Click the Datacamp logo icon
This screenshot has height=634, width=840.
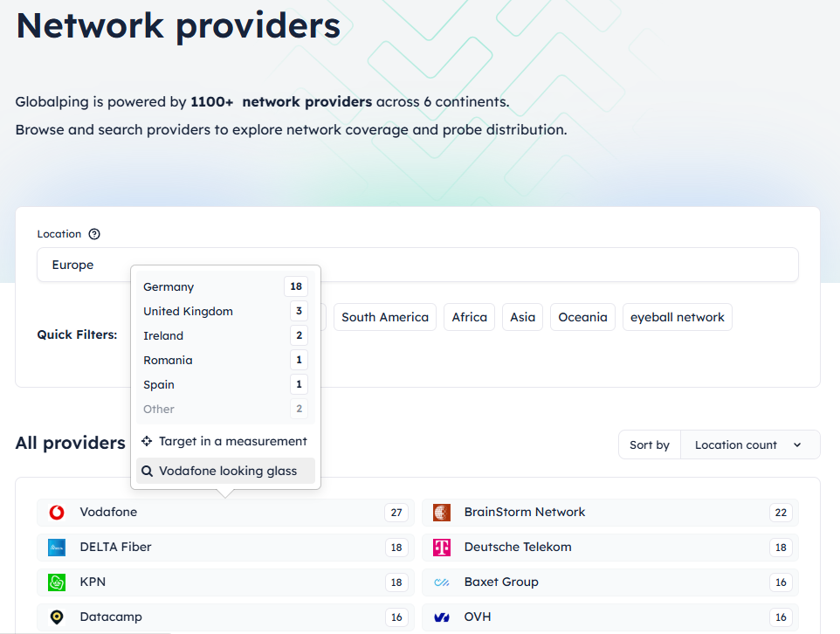[x=57, y=617]
